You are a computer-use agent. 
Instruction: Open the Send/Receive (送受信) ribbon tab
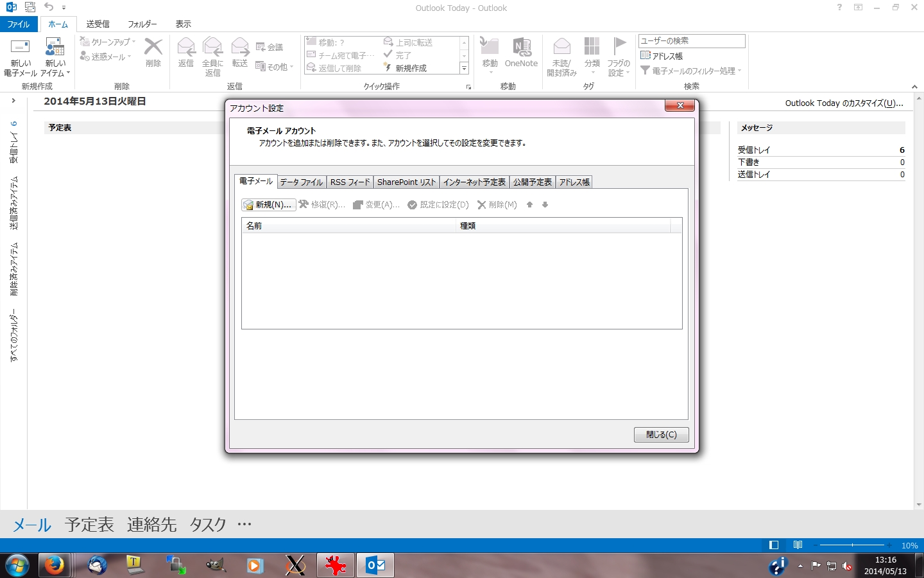pyautogui.click(x=98, y=24)
